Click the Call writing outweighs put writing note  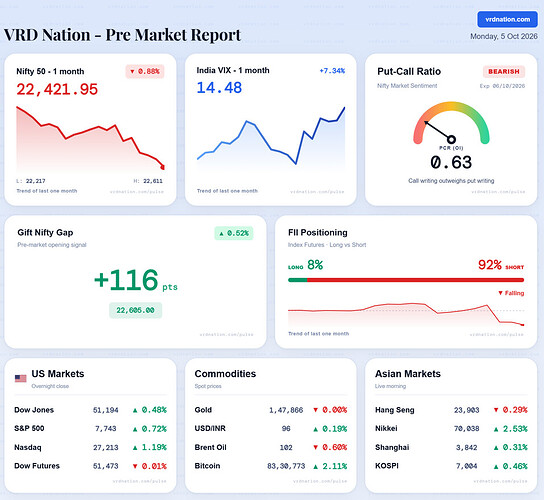click(451, 181)
